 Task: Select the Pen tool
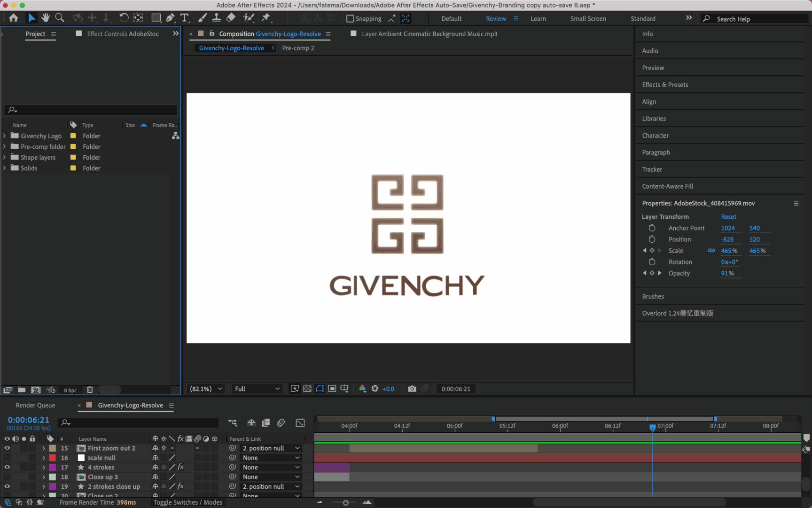(170, 18)
